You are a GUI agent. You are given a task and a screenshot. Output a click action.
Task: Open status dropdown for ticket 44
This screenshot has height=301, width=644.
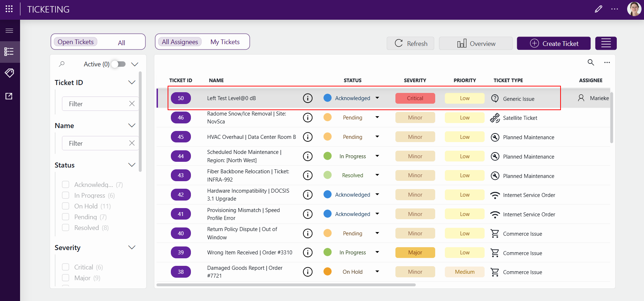[x=377, y=156]
